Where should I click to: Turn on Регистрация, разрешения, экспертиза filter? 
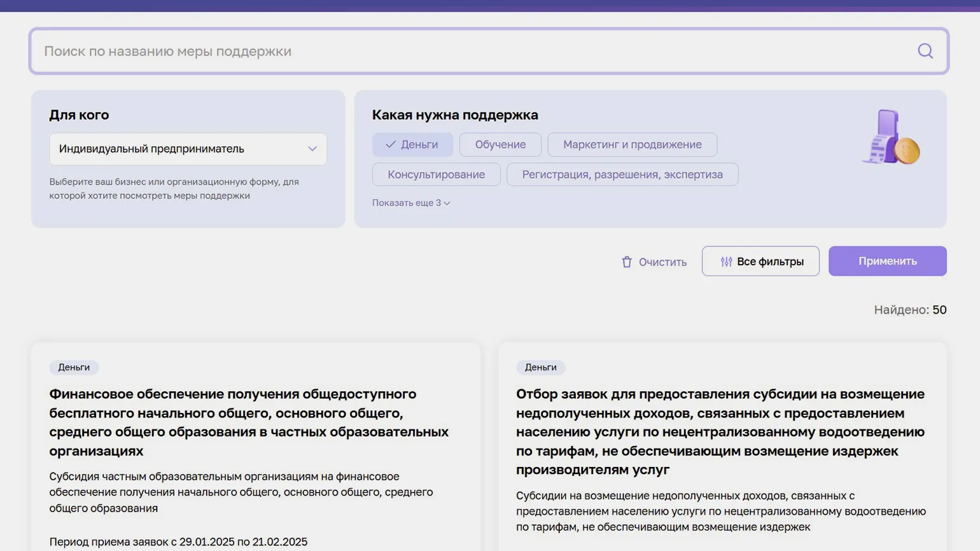[622, 174]
